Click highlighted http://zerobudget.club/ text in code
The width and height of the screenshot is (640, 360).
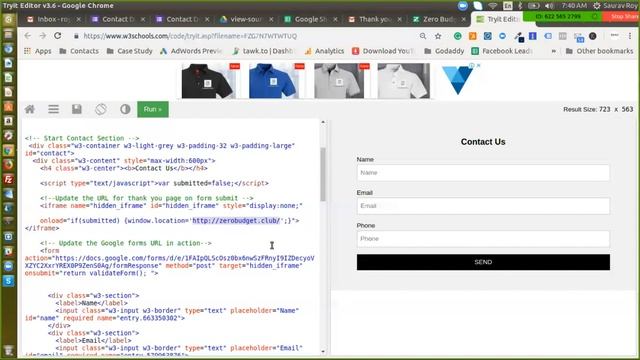point(236,220)
